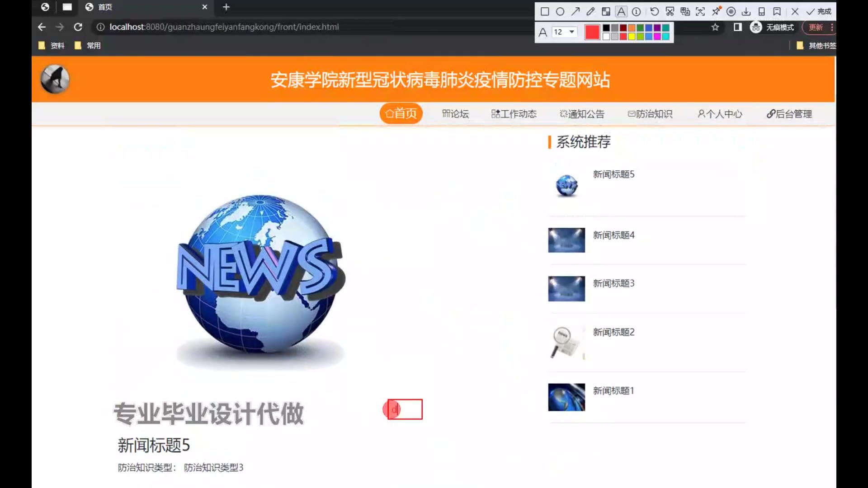Open the 资料 bookmarks folder
This screenshot has height=488, width=868.
tap(52, 46)
